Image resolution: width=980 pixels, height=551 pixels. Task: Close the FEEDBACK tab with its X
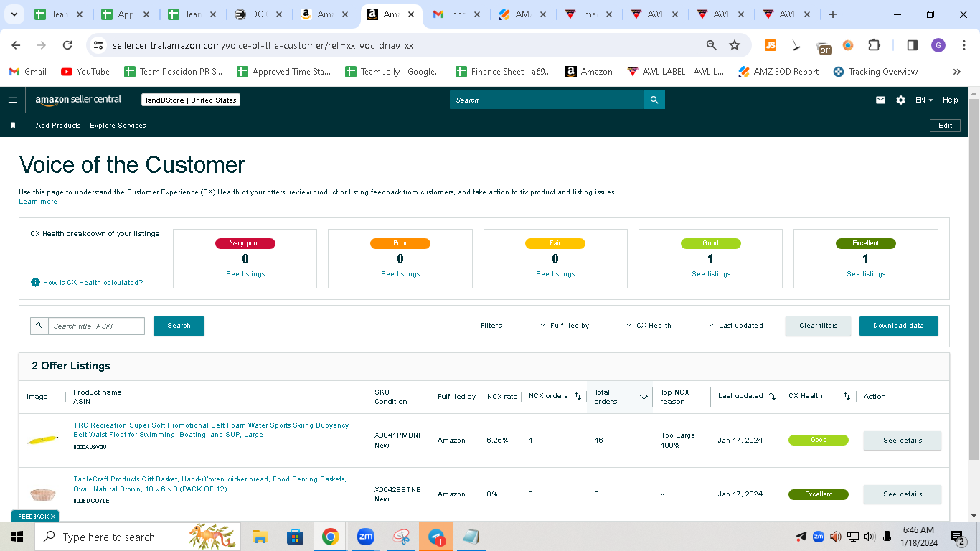pos(52,517)
